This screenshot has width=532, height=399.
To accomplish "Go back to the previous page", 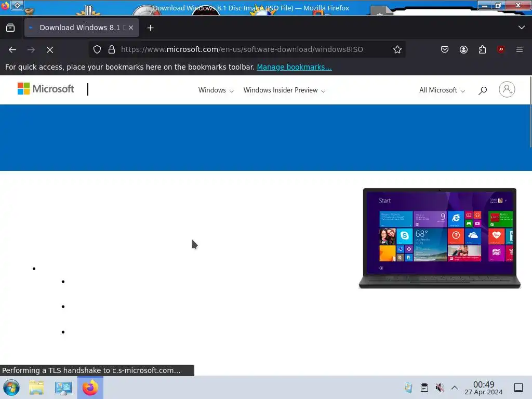I will [12, 50].
